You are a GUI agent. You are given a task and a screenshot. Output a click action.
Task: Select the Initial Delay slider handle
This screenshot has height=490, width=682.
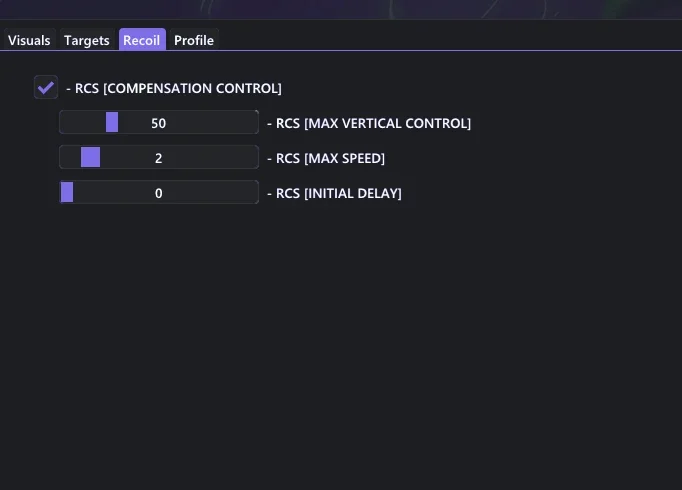pyautogui.click(x=67, y=192)
